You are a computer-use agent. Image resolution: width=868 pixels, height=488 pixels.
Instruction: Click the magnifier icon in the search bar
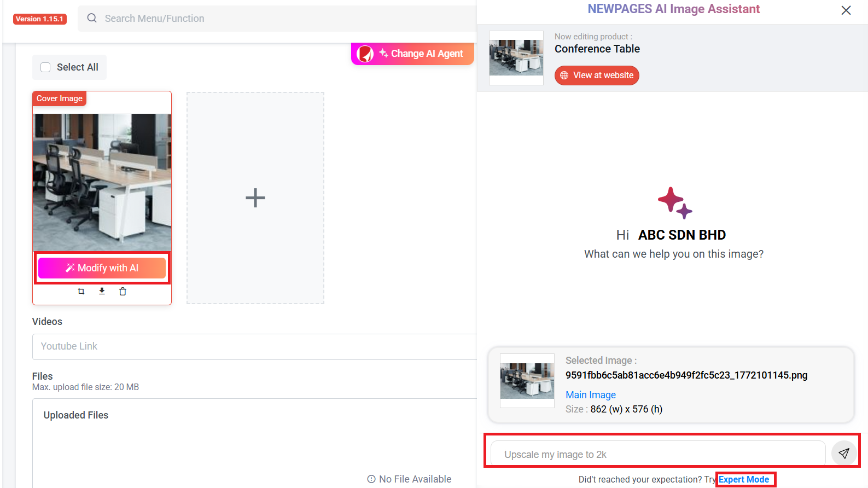coord(92,18)
